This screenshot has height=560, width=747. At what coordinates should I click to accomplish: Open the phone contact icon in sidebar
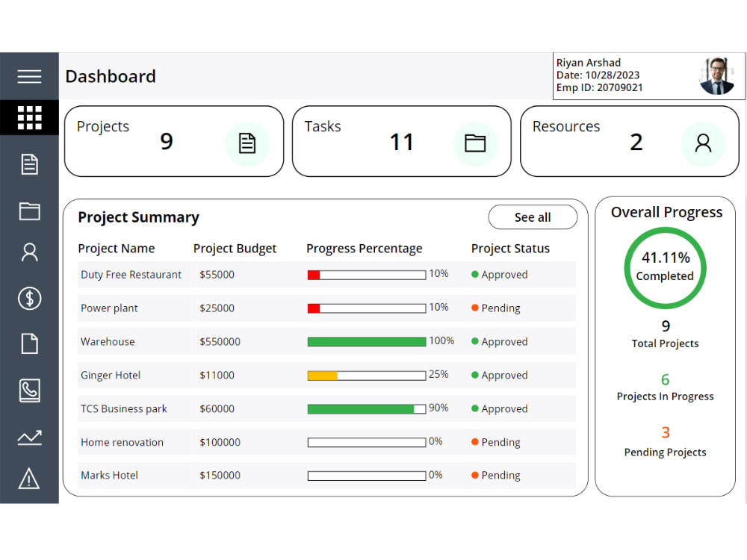click(29, 391)
